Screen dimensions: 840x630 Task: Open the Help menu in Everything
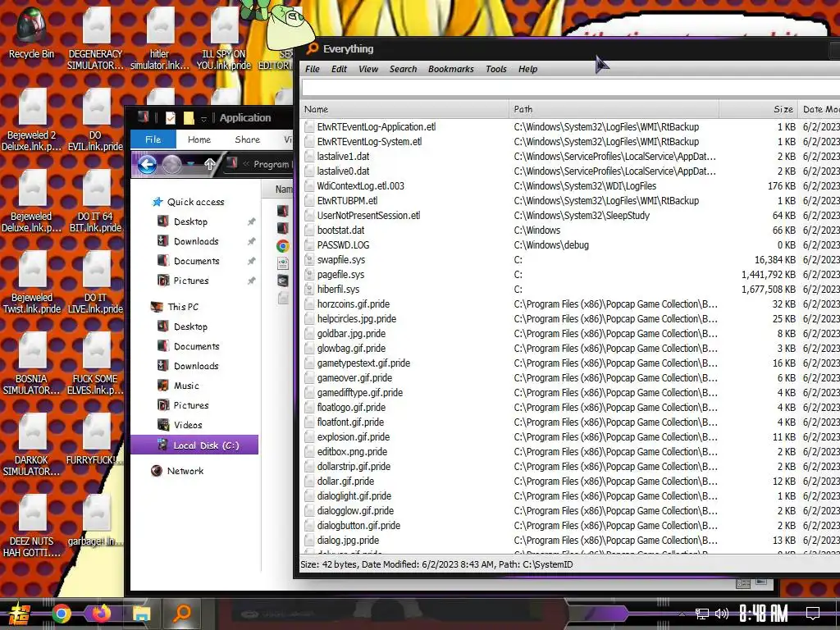click(527, 69)
